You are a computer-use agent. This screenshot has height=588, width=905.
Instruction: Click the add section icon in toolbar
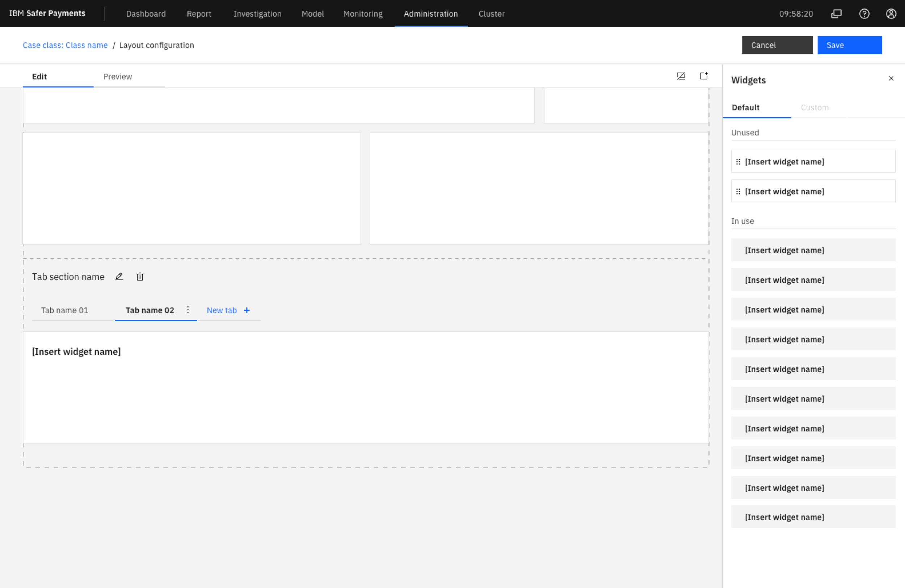[x=704, y=76]
